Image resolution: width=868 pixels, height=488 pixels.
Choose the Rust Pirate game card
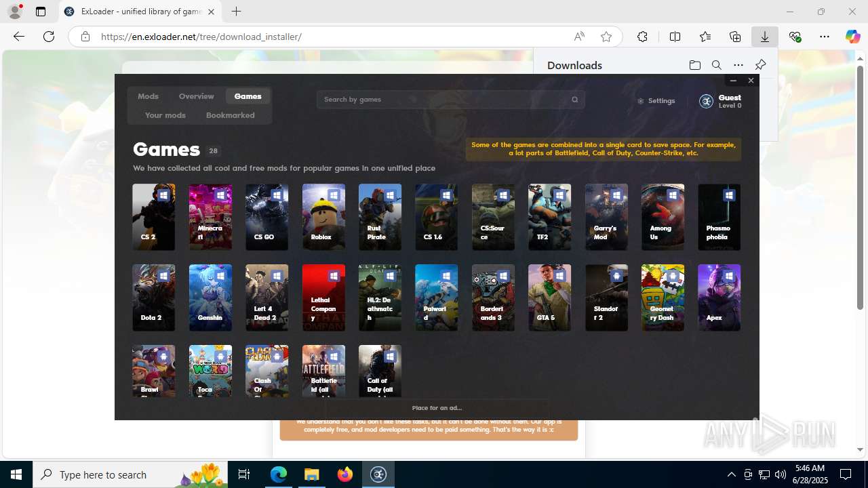pyautogui.click(x=380, y=217)
